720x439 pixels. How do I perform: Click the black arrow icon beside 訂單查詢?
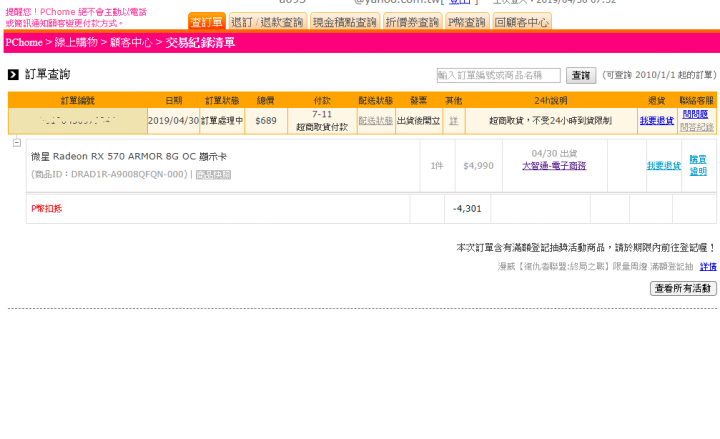(13, 74)
